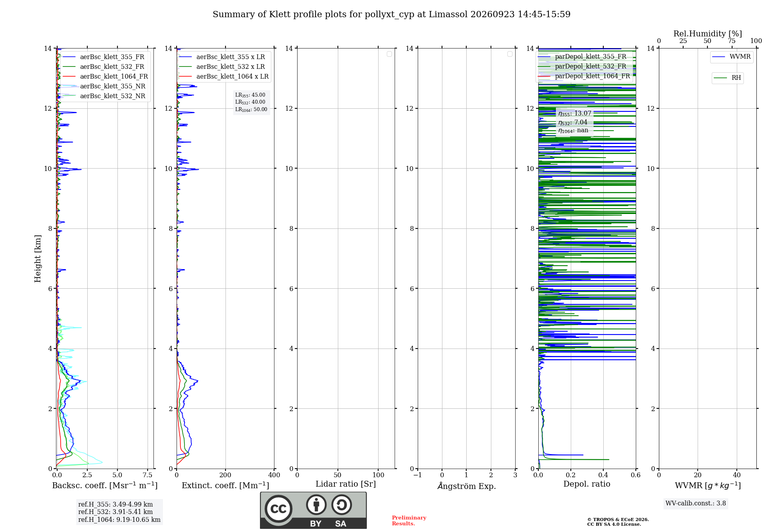Click the BY attribution person icon
783x532 pixels.
[x=316, y=505]
